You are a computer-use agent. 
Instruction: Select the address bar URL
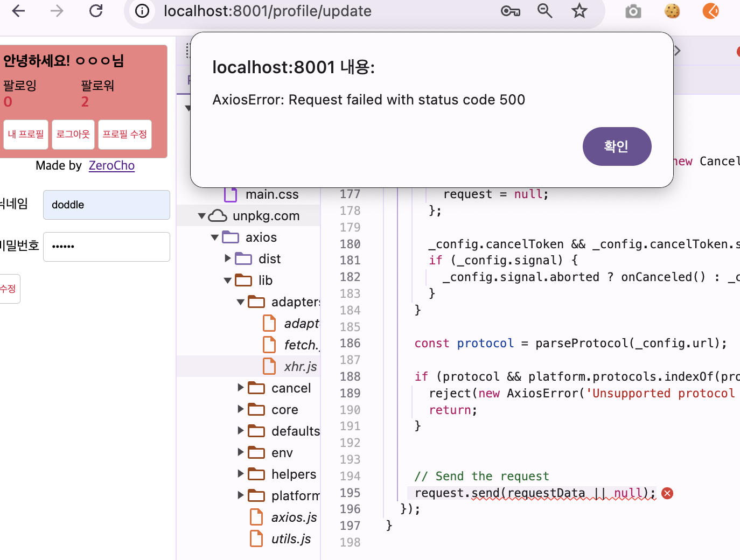(268, 11)
